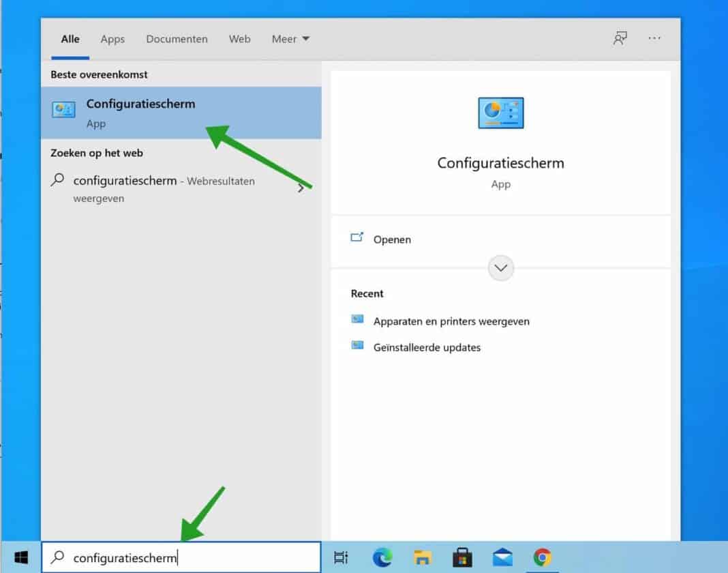Launch Microsoft Edge from the taskbar
This screenshot has width=728, height=573.
click(x=382, y=557)
